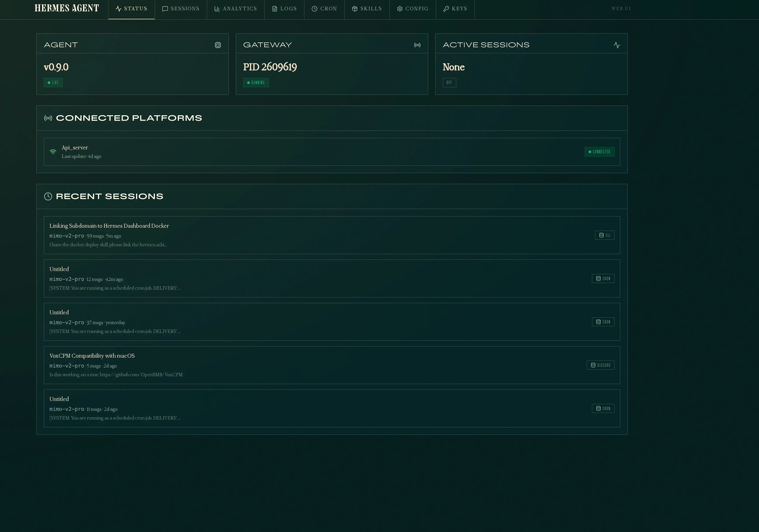Click the broadcast icon on the Gateway card
The width and height of the screenshot is (759, 532).
tap(417, 45)
